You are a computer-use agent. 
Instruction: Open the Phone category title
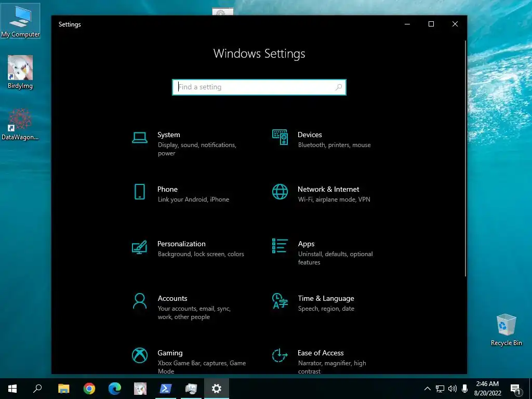click(x=167, y=189)
